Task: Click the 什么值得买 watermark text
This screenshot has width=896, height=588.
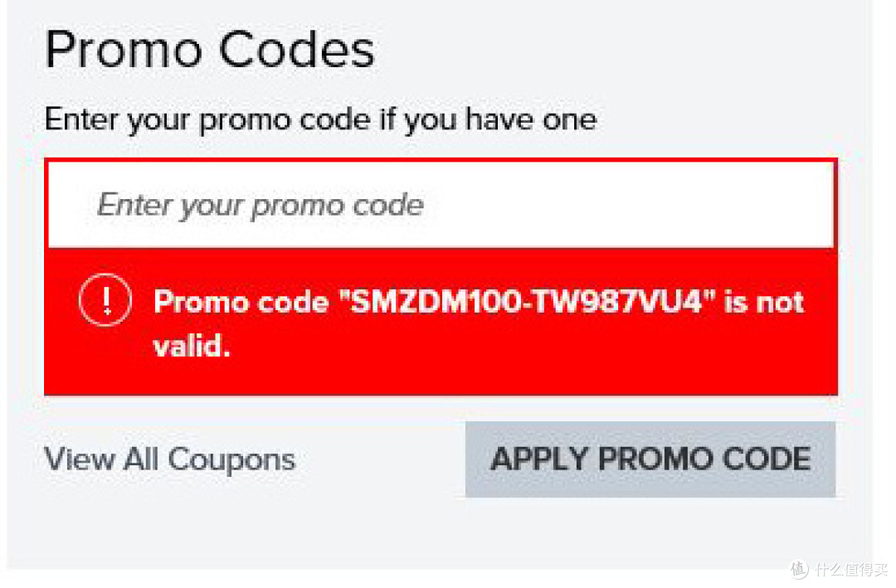Action: pyautogui.click(x=852, y=569)
